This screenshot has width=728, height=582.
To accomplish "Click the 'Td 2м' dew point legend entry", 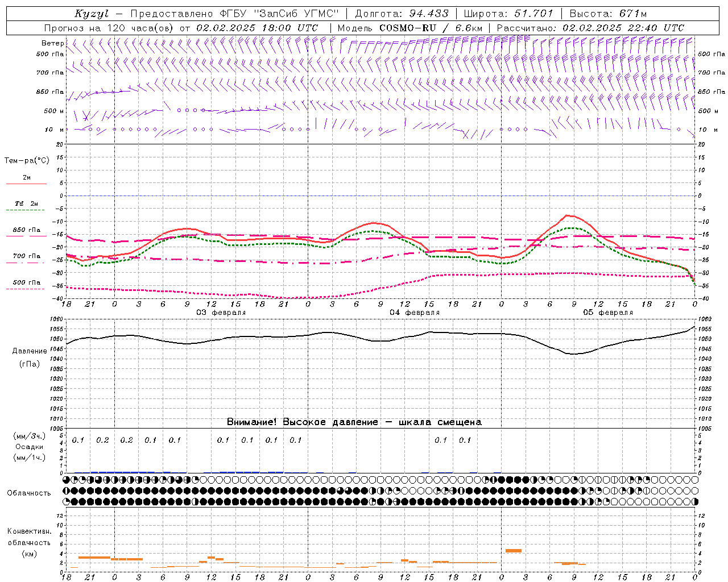I will click(26, 203).
